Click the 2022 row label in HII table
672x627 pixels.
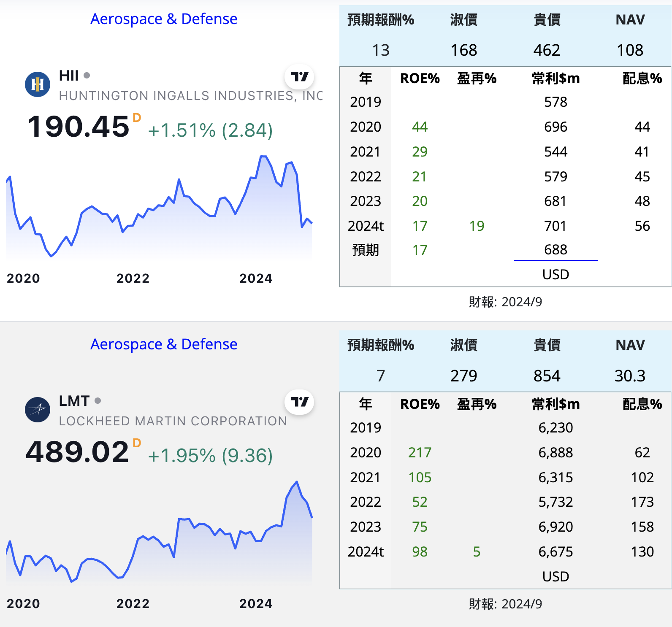[x=366, y=176]
